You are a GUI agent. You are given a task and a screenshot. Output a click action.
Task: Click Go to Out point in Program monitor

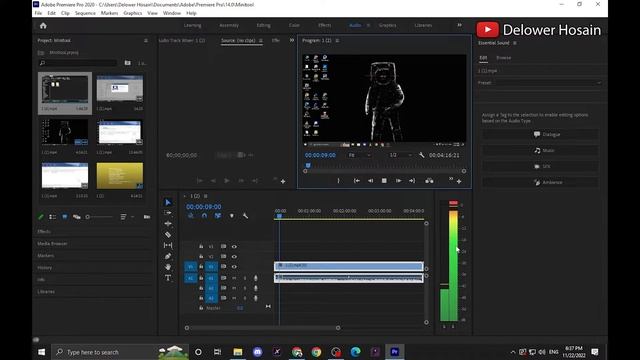[412, 180]
